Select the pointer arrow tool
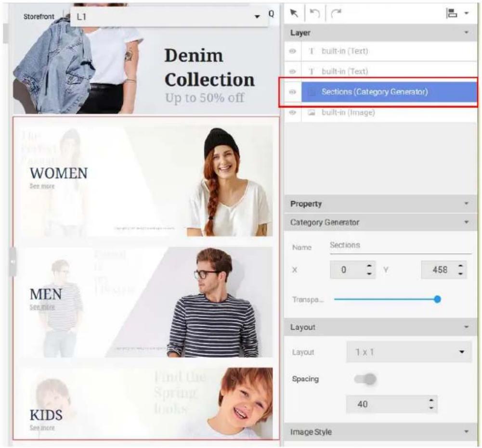The height and width of the screenshot is (448, 482). 294,13
